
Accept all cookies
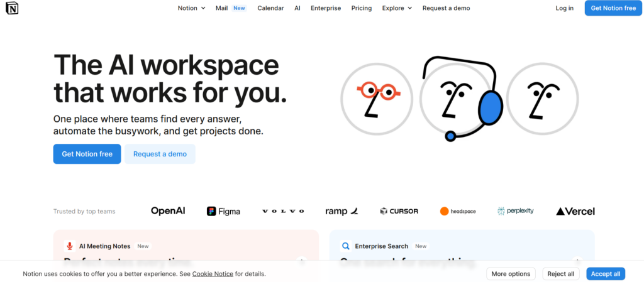pos(606,274)
